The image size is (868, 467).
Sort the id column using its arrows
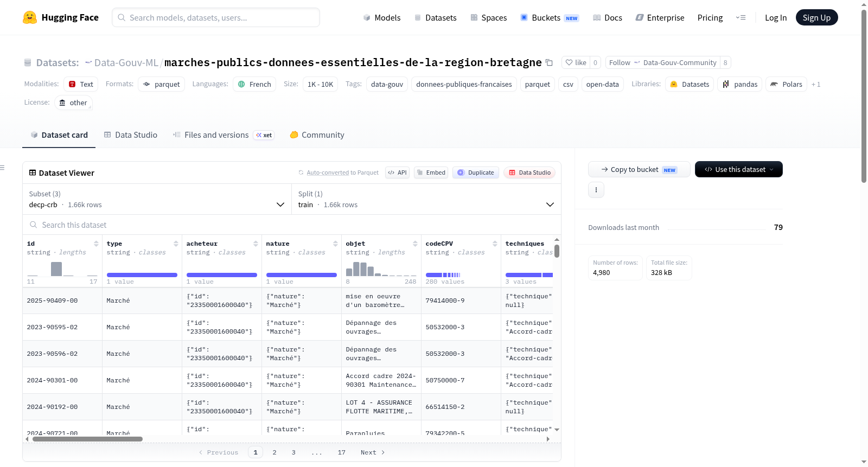[x=96, y=244]
